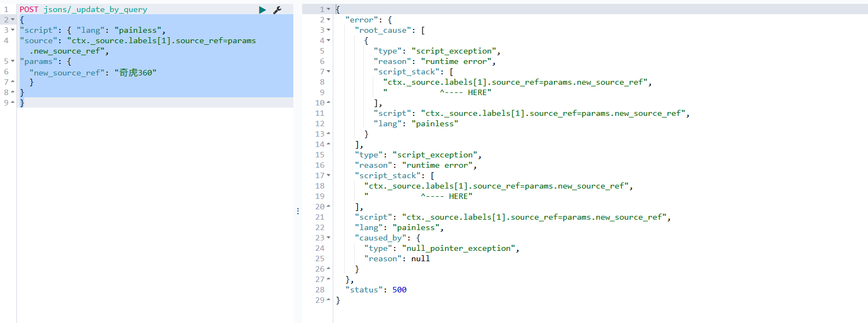Run the request with the green play icon
Screen dimensions: 868x323
click(262, 10)
